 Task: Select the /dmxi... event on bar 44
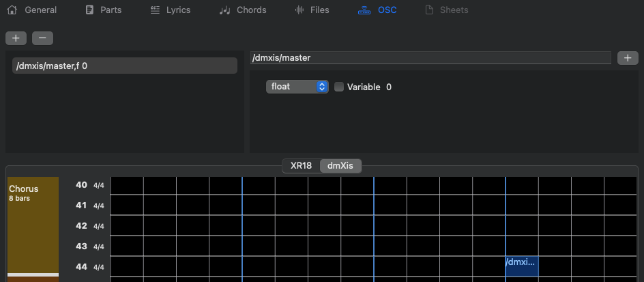(x=521, y=266)
